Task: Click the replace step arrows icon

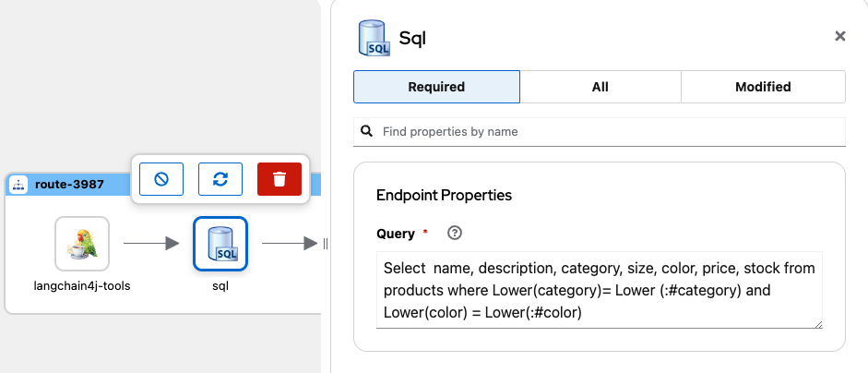Action: click(x=220, y=179)
